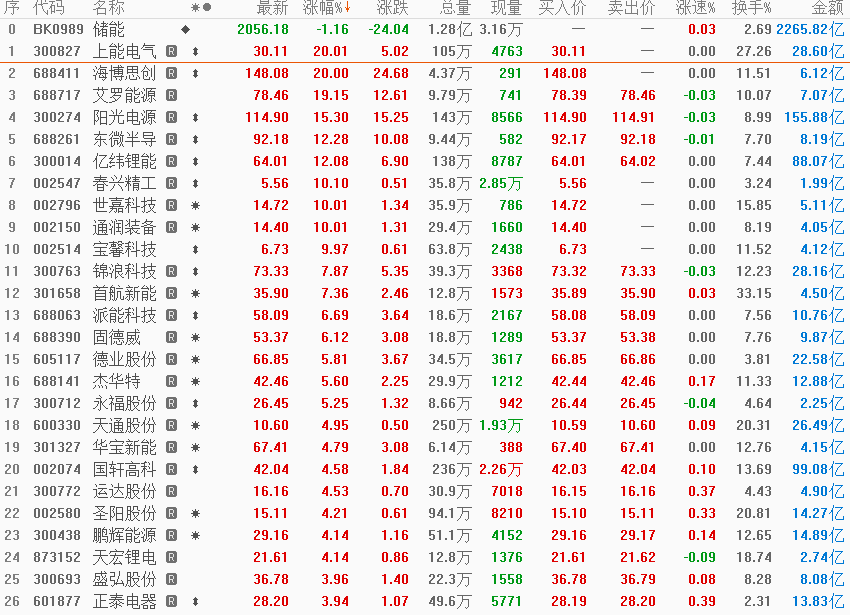
Task: Click the 代码 column header
Action: pyautogui.click(x=49, y=8)
